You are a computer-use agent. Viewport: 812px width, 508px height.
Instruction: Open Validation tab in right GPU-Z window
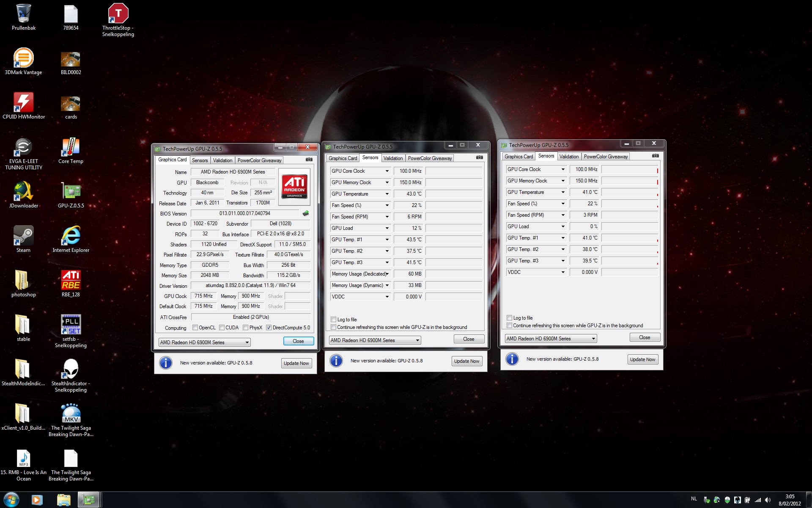[x=569, y=157]
